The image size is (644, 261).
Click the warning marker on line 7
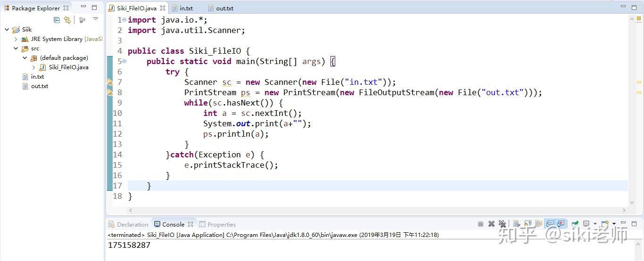coord(110,82)
